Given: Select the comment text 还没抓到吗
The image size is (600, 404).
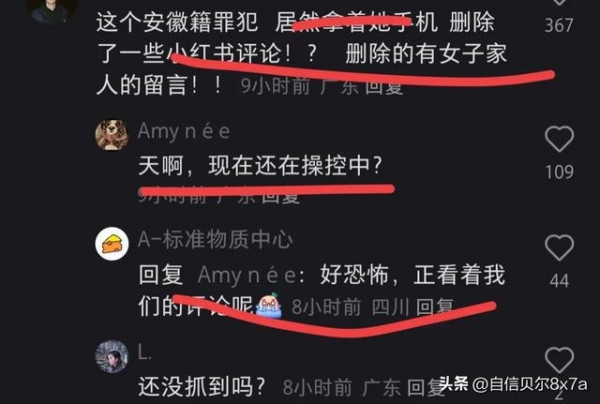Looking at the screenshot, I should click(202, 387).
